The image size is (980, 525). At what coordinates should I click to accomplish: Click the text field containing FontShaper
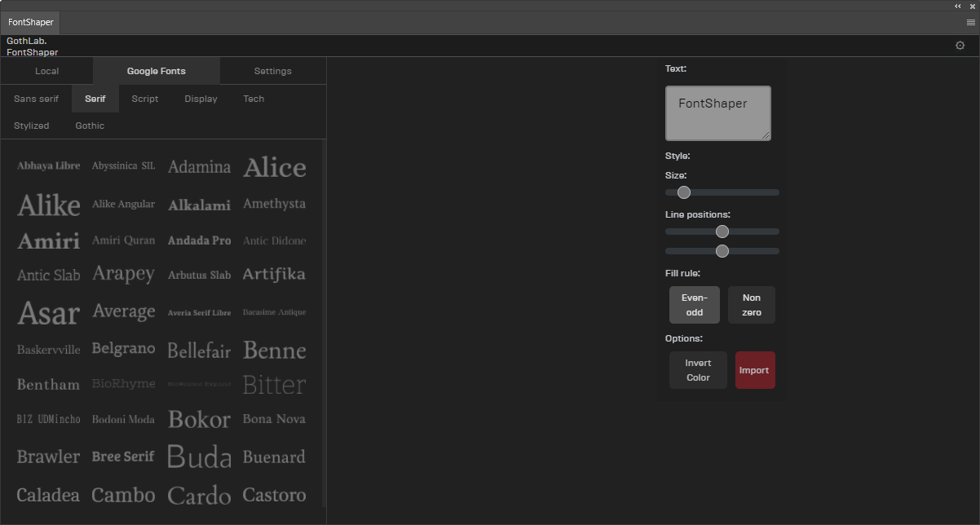click(x=717, y=112)
